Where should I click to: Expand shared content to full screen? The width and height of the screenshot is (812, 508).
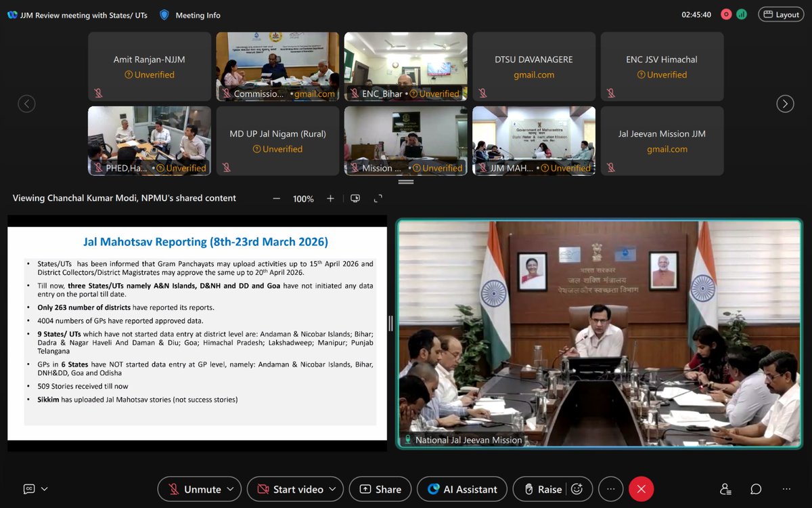click(x=378, y=198)
